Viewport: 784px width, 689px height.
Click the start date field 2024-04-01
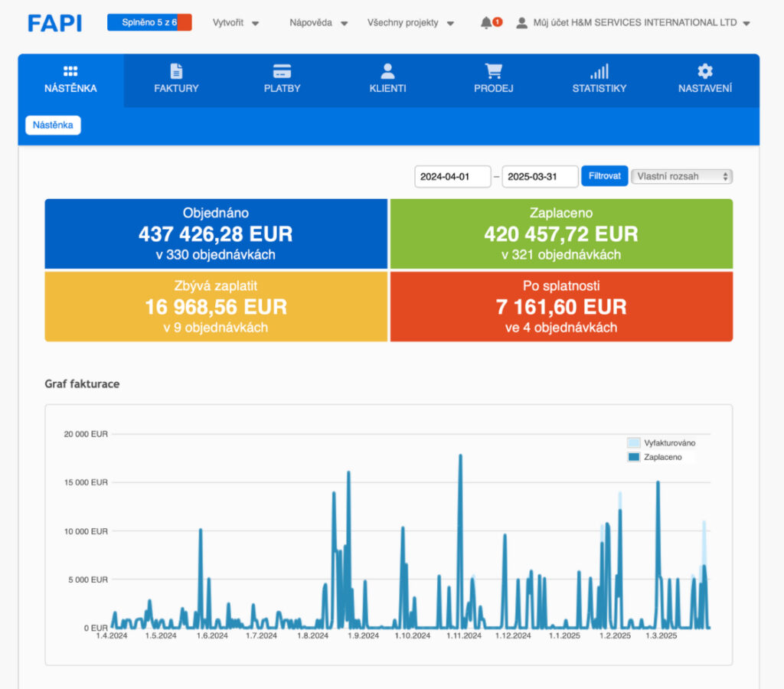point(452,177)
